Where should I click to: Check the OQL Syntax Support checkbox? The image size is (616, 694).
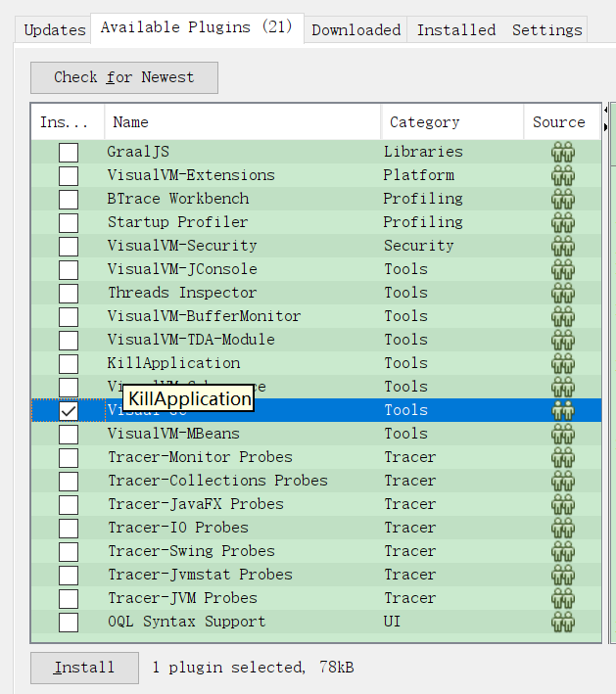pos(69,622)
